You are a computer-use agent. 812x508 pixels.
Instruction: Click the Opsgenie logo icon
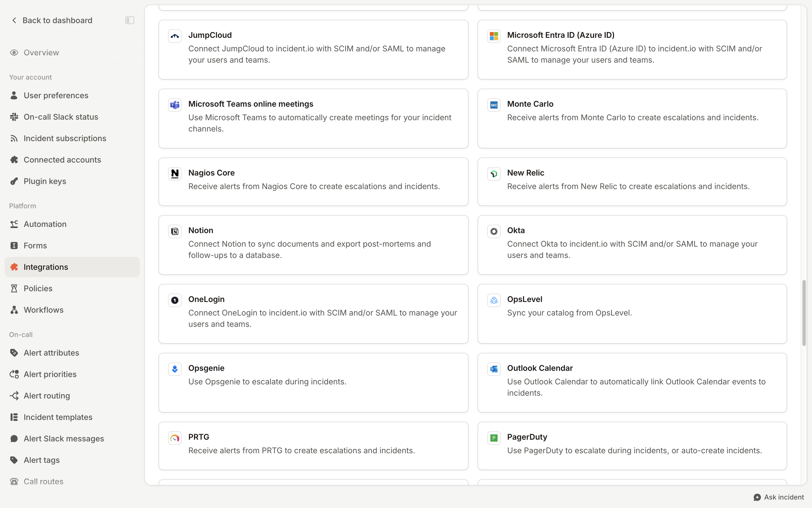tap(175, 369)
